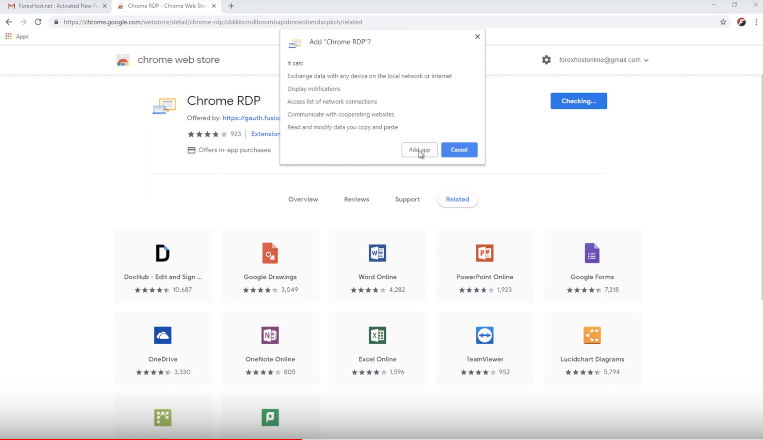Open Excel Online icon
This screenshot has width=763, height=440.
tap(377, 335)
